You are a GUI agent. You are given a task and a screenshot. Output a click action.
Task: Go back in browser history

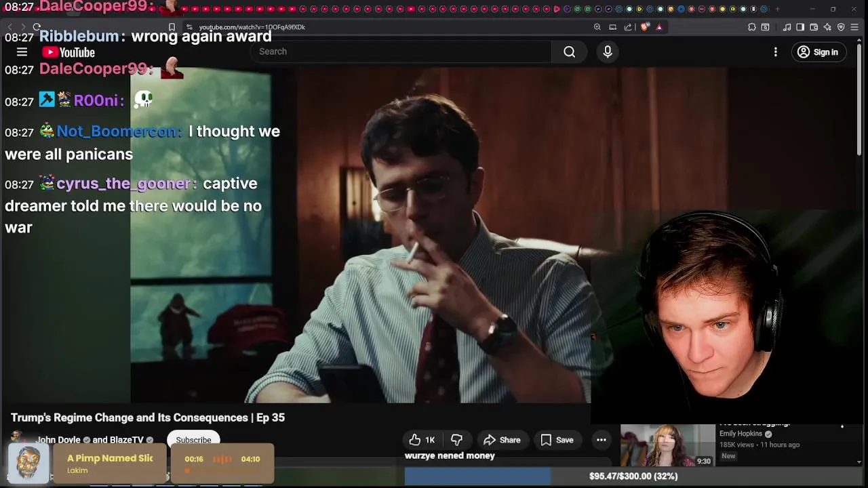pyautogui.click(x=9, y=27)
